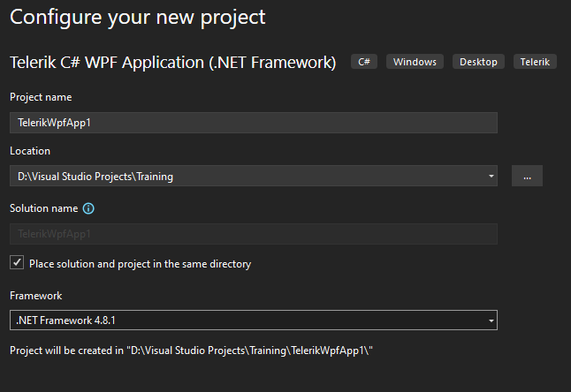Click the C# tag badge
Screen dimensions: 571x392
click(364, 62)
